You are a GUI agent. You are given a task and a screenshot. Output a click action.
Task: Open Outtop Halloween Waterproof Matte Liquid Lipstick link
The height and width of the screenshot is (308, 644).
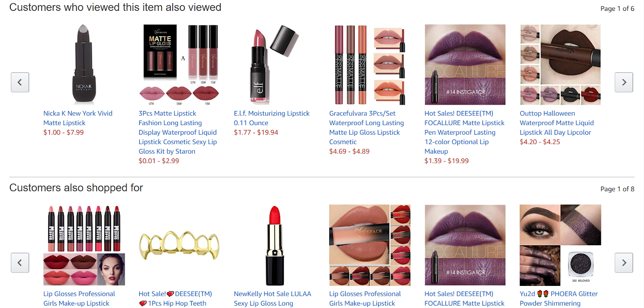pyautogui.click(x=557, y=123)
